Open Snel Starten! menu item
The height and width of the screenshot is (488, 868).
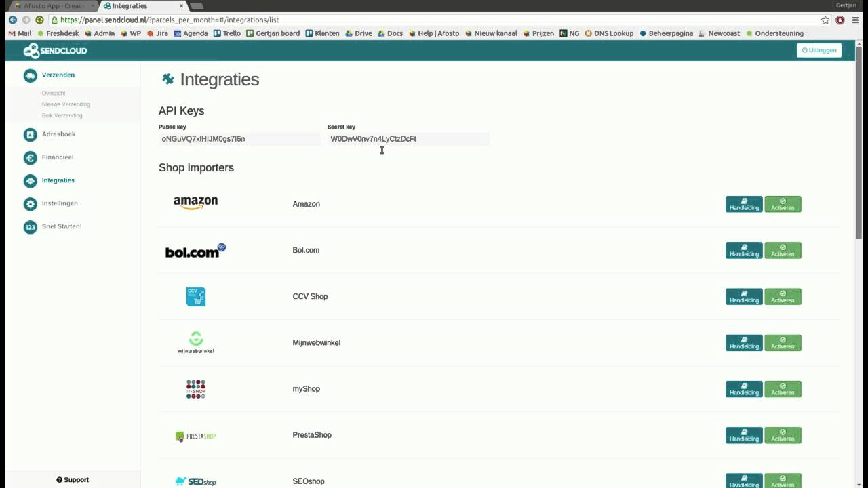pos(62,226)
